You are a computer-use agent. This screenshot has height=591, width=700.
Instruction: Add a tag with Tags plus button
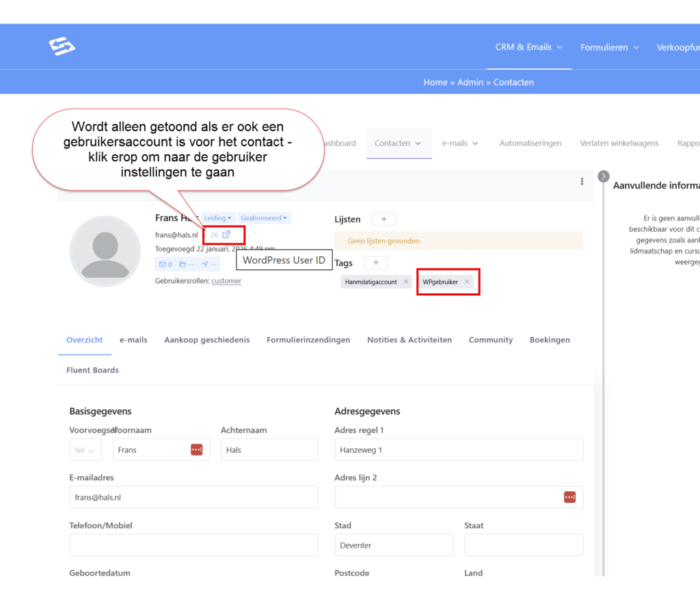(x=375, y=262)
